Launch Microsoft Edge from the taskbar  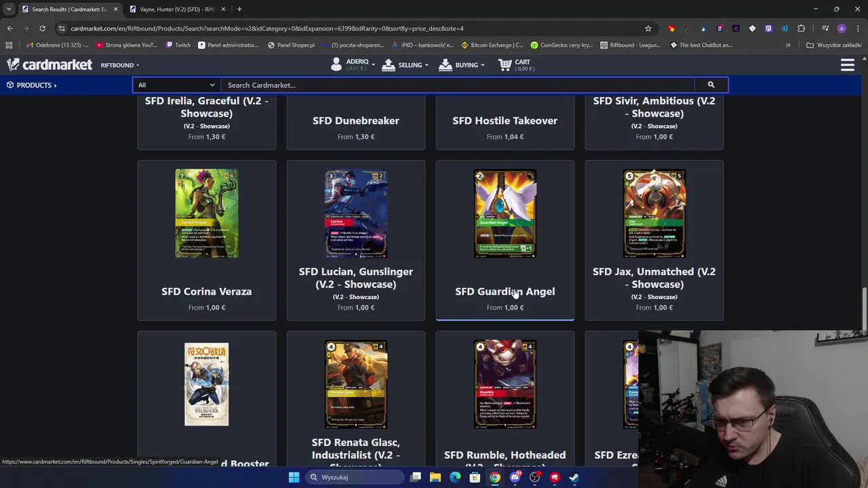[x=455, y=477]
